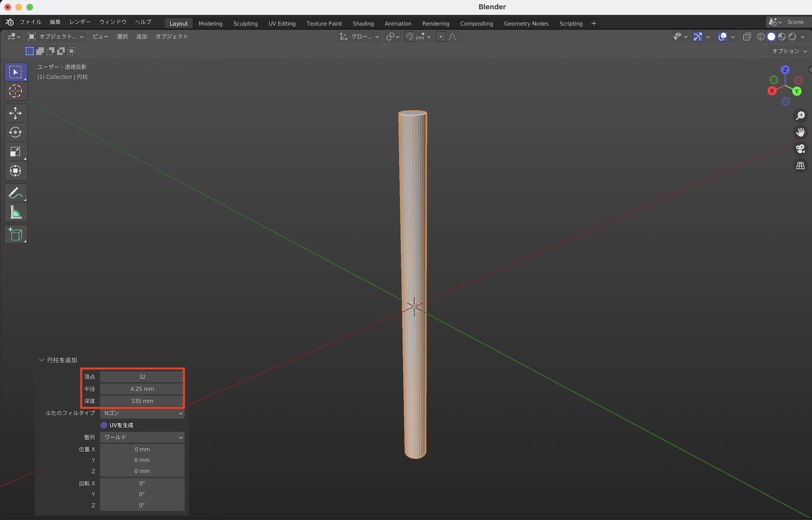Click the pan view hand icon
The height and width of the screenshot is (520, 812).
coord(800,132)
